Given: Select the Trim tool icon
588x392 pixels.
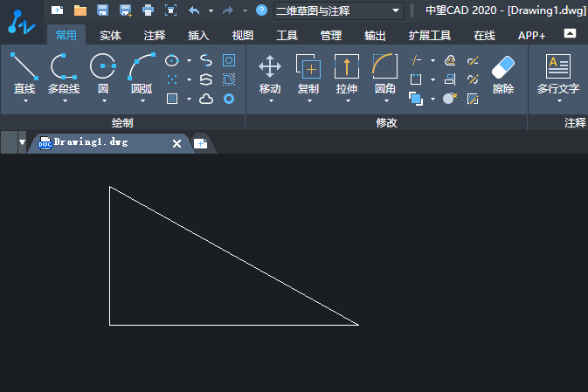Looking at the screenshot, I should 416,60.
